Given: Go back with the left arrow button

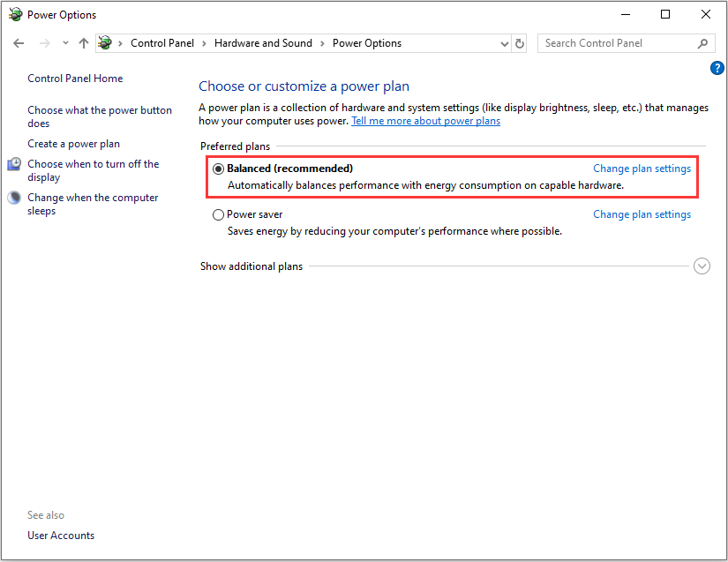Looking at the screenshot, I should pyautogui.click(x=19, y=43).
